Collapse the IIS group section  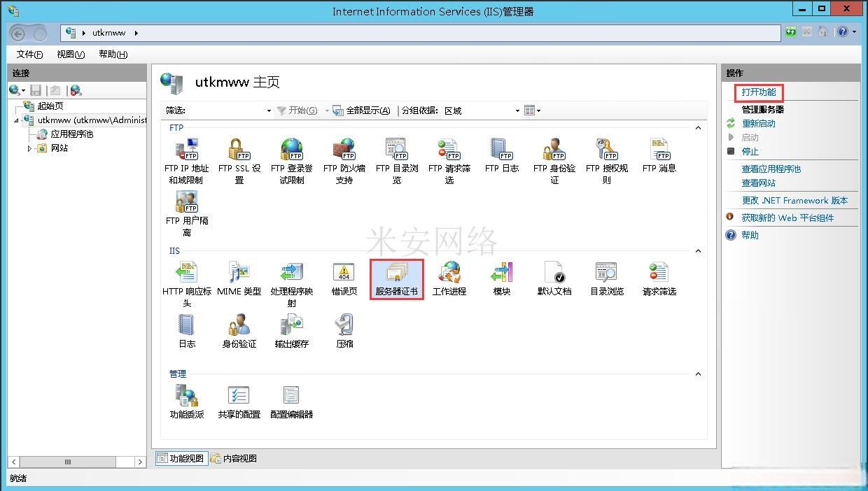(x=698, y=251)
